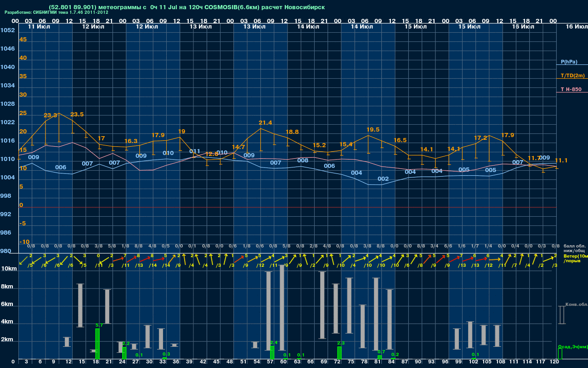Select the 15.4 temperature label

point(345,144)
